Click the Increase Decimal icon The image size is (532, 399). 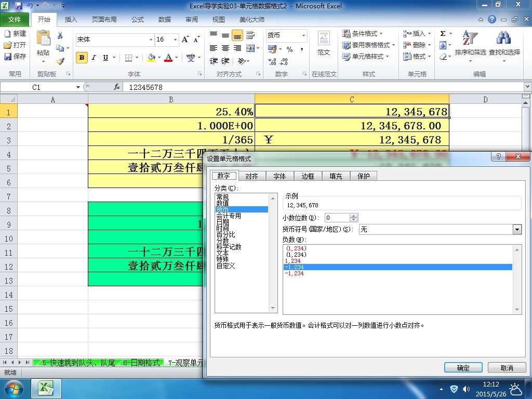click(x=272, y=61)
